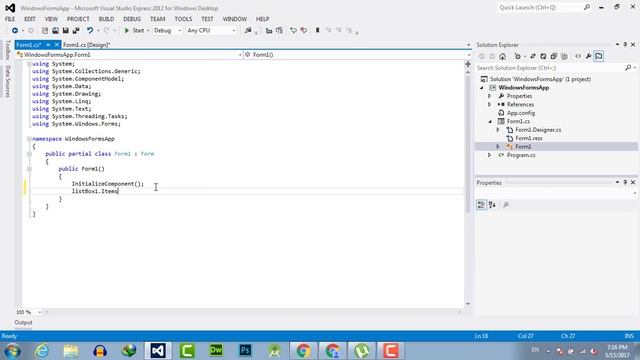Click the Categorized icon in Properties panel

[x=482, y=205]
